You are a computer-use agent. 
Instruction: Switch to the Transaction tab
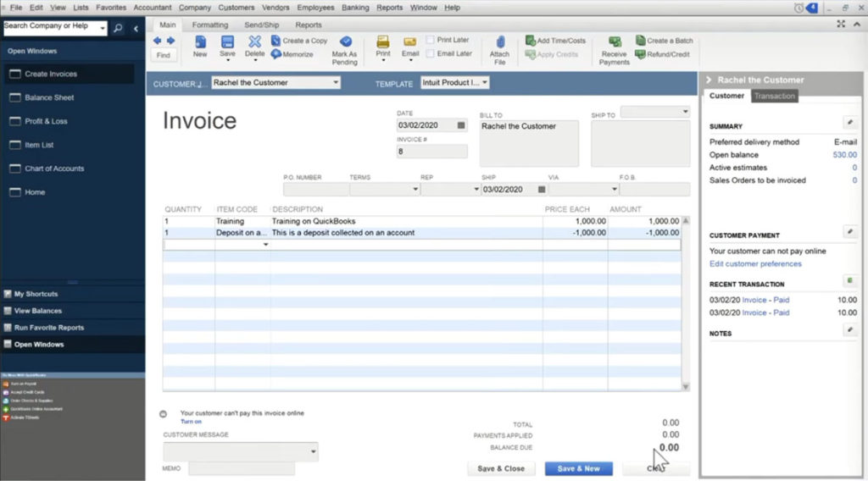(x=775, y=96)
